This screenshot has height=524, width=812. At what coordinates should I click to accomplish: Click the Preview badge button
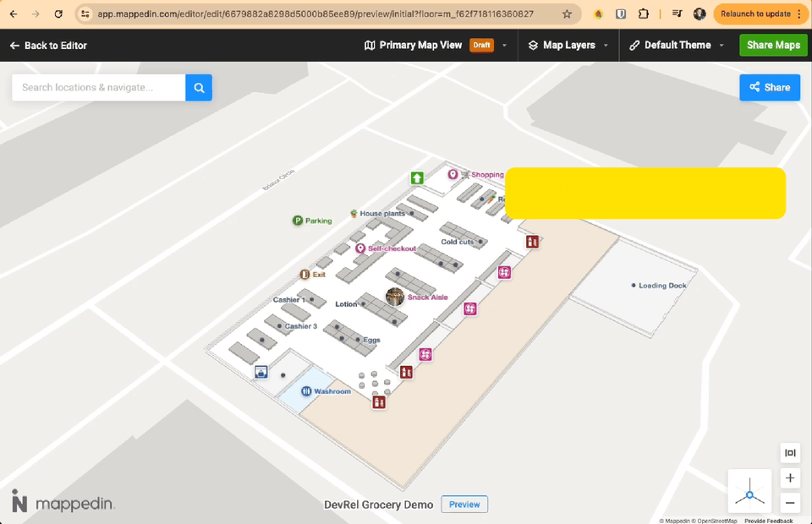tap(464, 505)
